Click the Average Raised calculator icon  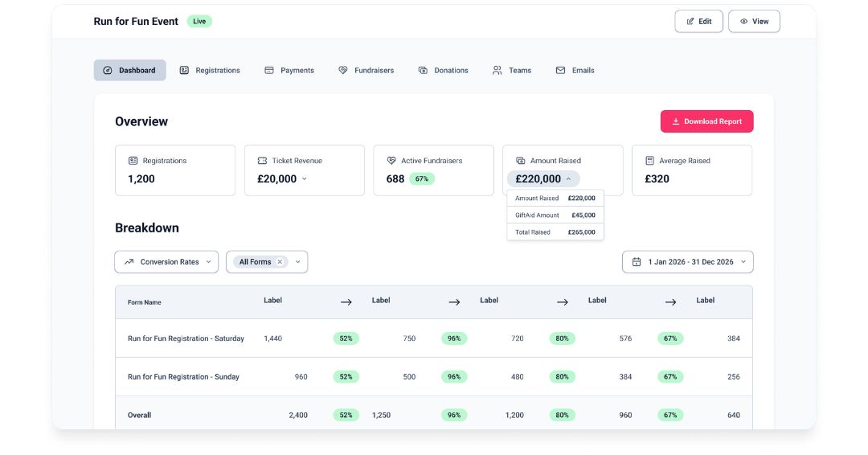click(650, 161)
